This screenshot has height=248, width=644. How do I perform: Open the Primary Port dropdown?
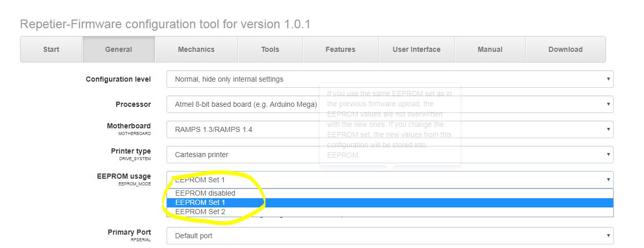point(390,236)
